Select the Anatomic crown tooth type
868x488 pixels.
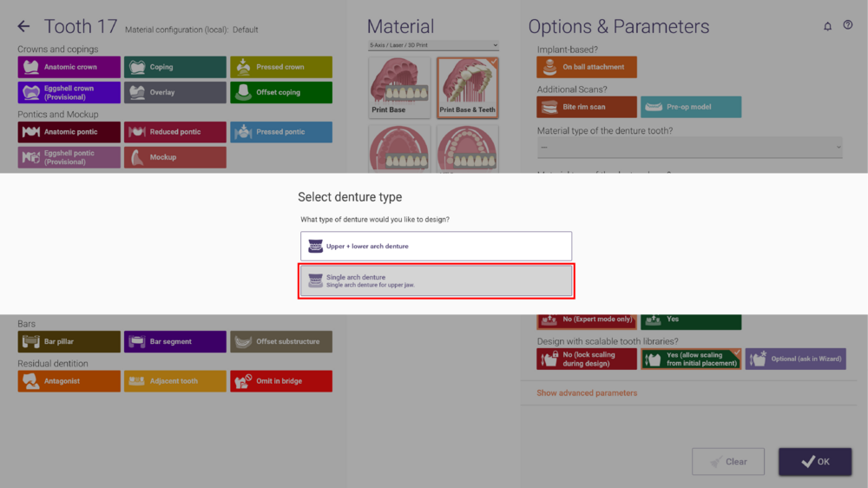click(69, 67)
